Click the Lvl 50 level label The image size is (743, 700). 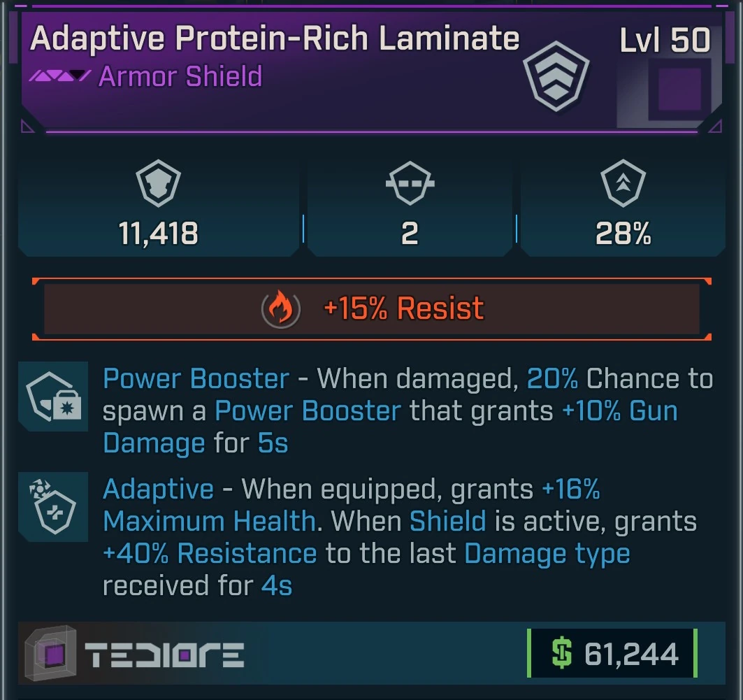[x=665, y=41]
